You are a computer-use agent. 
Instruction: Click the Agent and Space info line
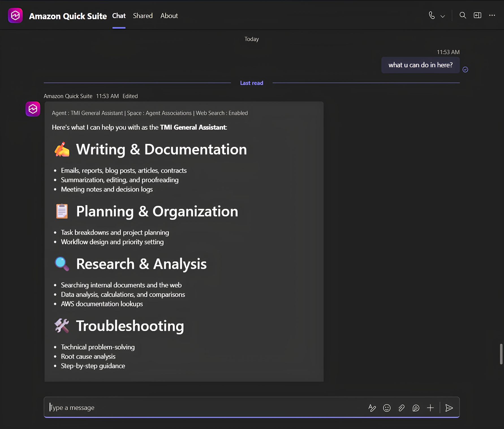pyautogui.click(x=150, y=113)
